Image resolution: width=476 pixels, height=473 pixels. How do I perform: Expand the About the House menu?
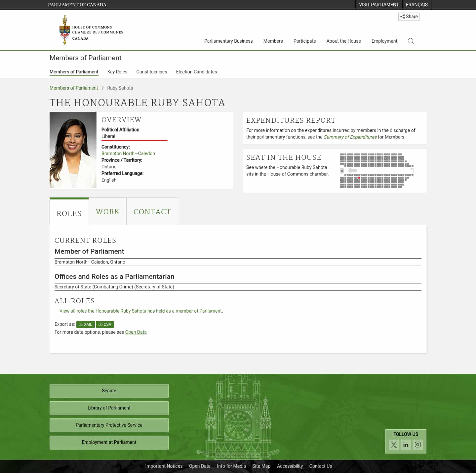(x=343, y=41)
